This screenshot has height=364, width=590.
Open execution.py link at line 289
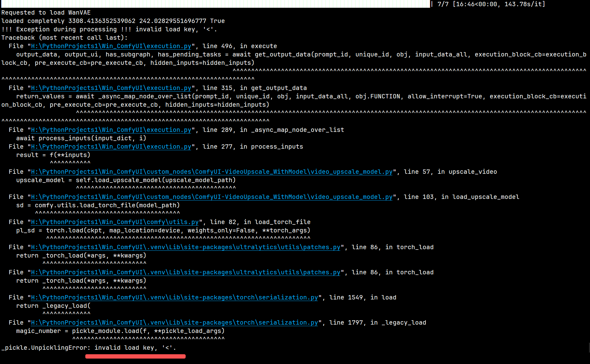pyautogui.click(x=110, y=130)
